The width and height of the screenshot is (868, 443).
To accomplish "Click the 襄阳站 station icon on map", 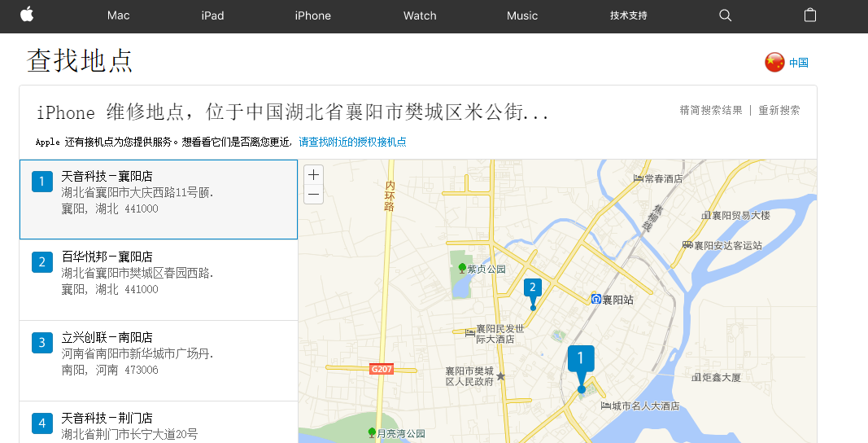I will tap(595, 300).
